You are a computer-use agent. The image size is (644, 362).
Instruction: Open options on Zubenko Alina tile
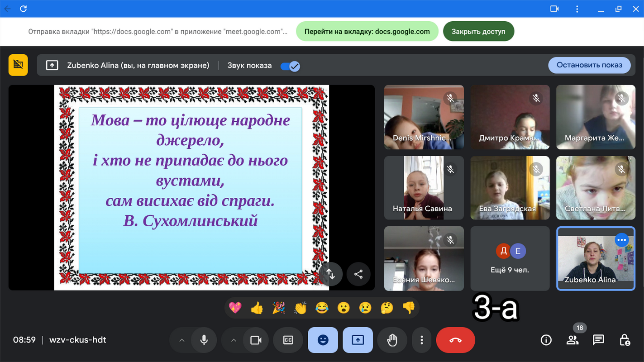(x=622, y=240)
